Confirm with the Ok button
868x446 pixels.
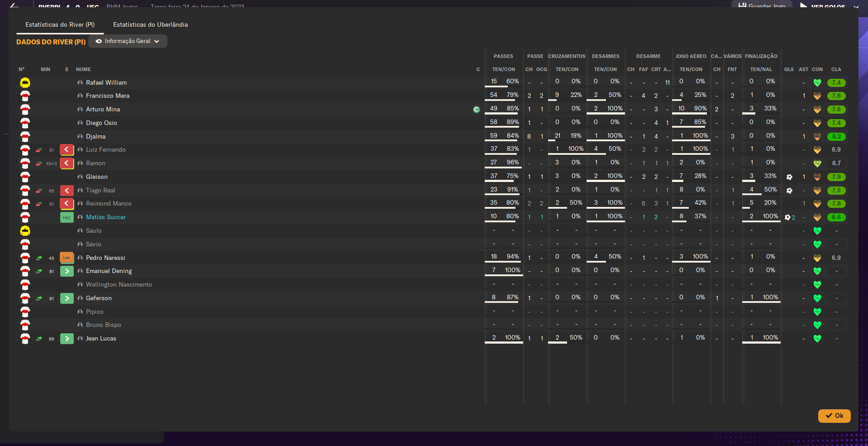click(834, 416)
